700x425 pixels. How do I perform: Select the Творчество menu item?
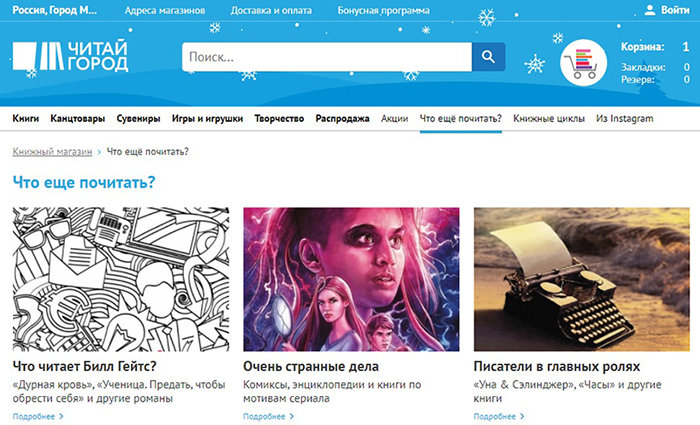pos(279,118)
